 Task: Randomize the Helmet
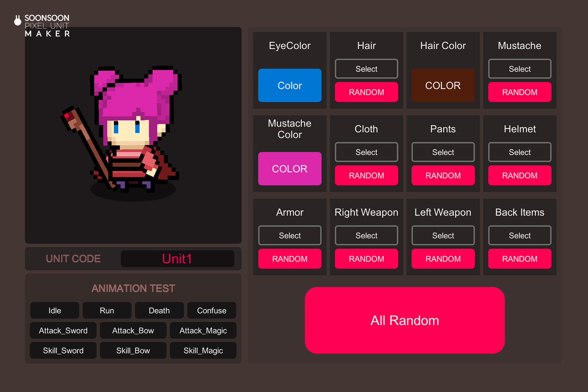pyautogui.click(x=520, y=175)
